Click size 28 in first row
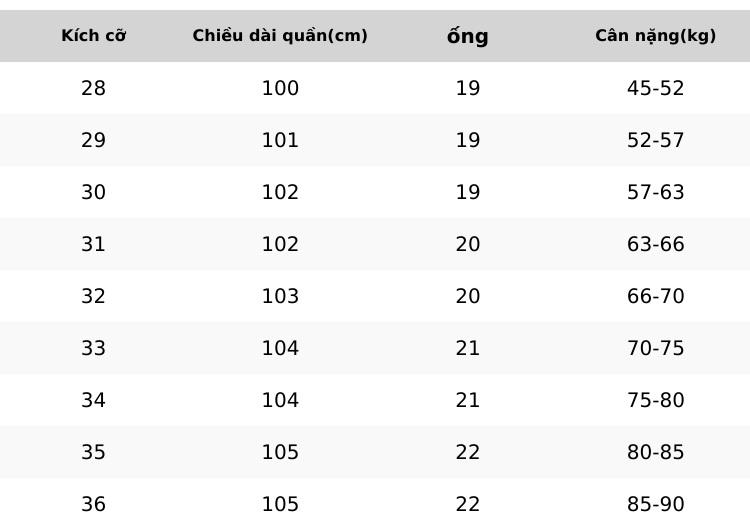Screen dimensions: 750x530 tap(93, 88)
